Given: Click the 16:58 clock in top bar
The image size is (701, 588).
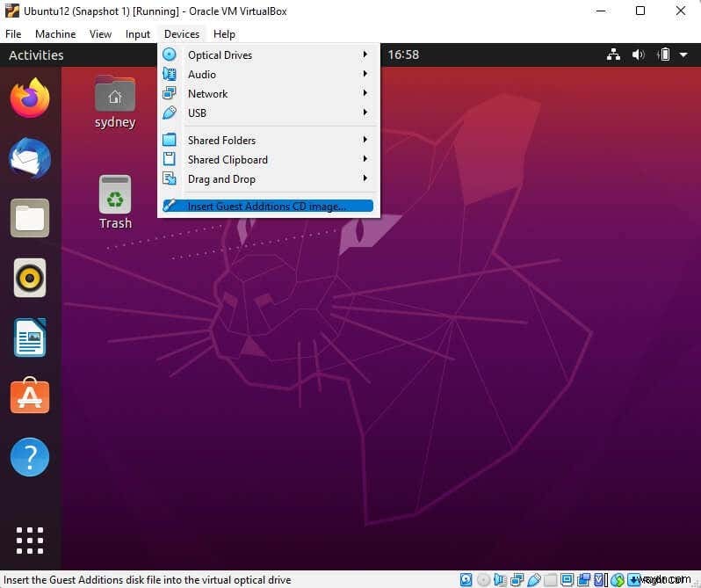Looking at the screenshot, I should [403, 54].
